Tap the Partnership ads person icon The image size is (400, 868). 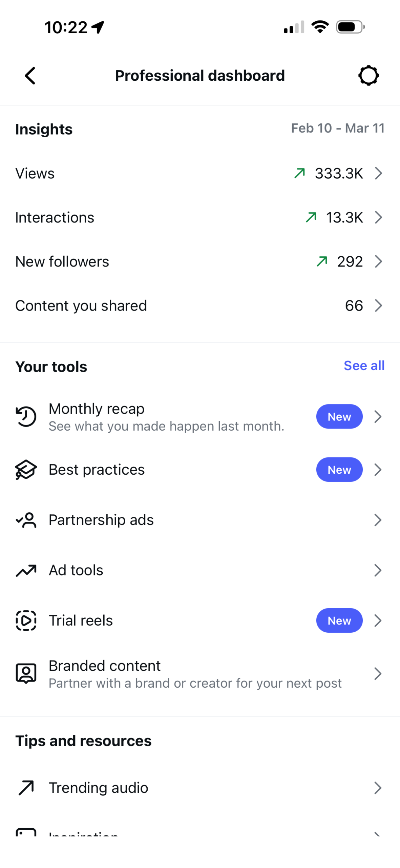[26, 520]
